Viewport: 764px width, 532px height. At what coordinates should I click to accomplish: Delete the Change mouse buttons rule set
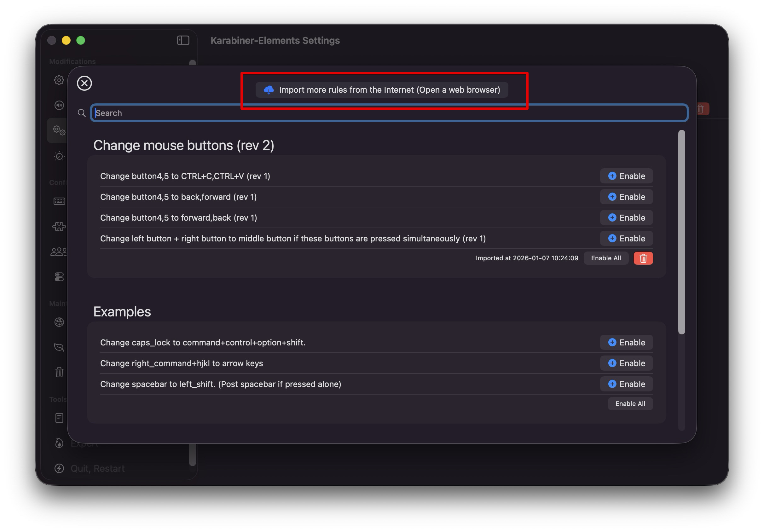(x=643, y=258)
